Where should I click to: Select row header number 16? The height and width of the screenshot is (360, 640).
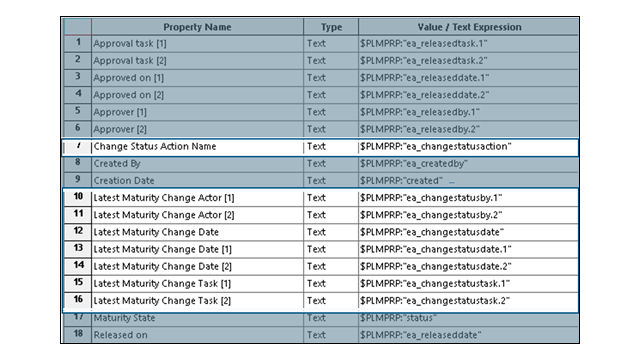pos(78,300)
